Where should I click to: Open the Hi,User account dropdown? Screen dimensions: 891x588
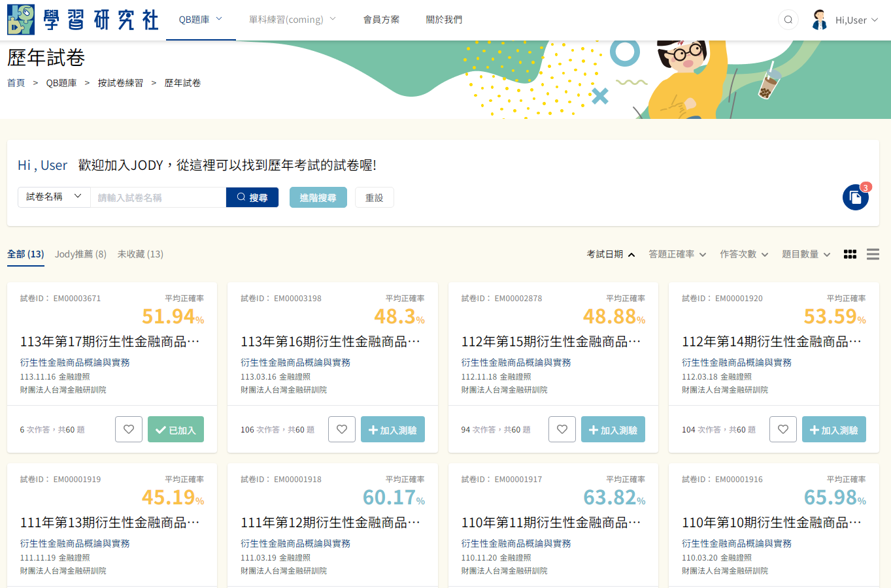(856, 20)
